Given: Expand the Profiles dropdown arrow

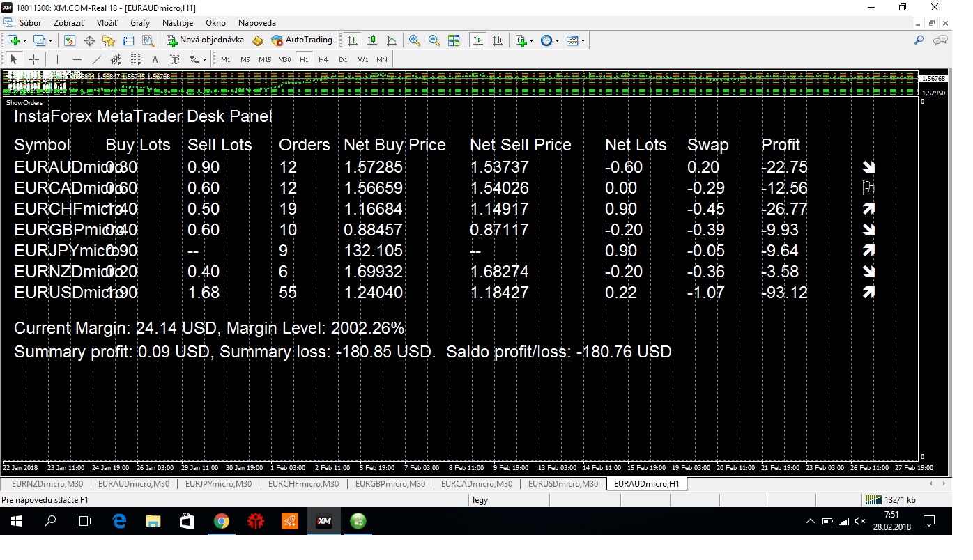Looking at the screenshot, I should point(50,40).
